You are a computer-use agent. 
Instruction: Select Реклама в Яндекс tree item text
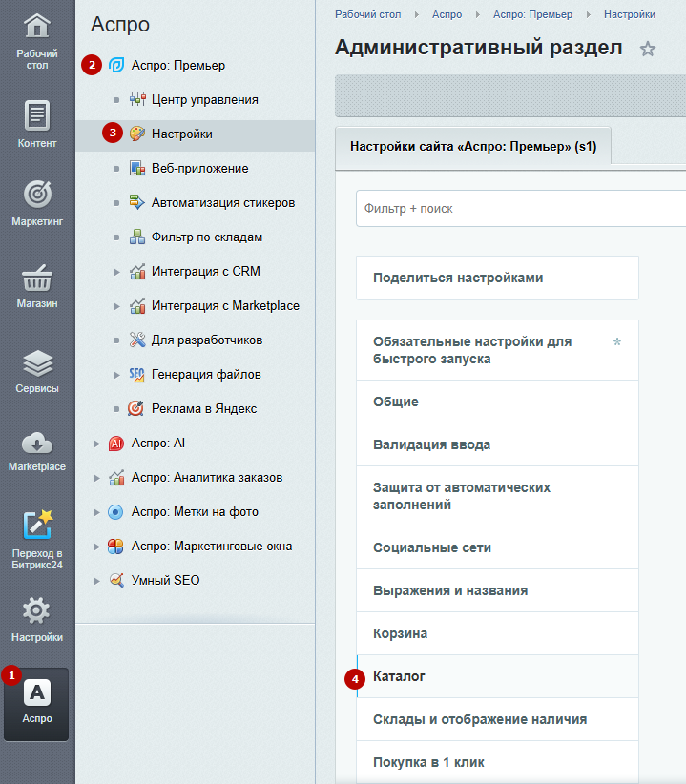pyautogui.click(x=204, y=408)
